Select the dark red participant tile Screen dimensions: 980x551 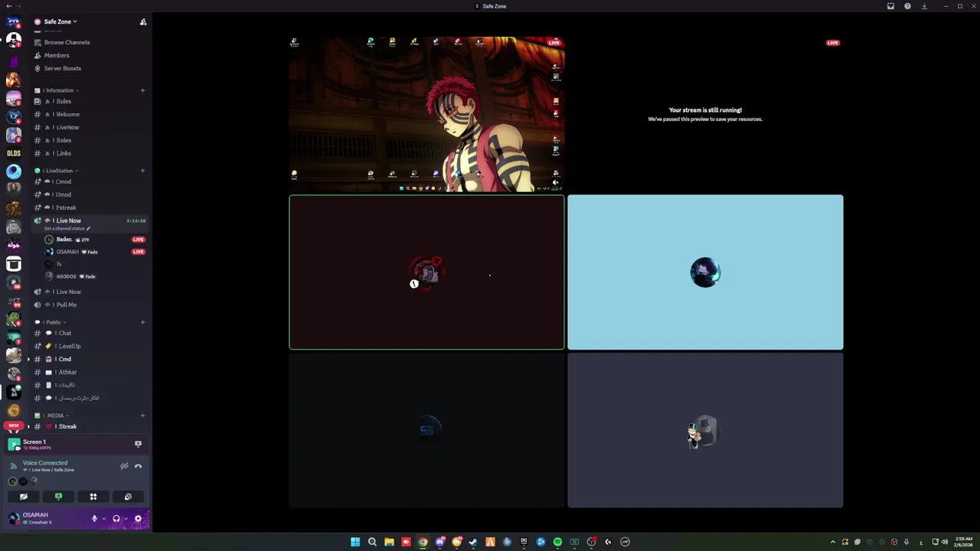click(x=427, y=272)
